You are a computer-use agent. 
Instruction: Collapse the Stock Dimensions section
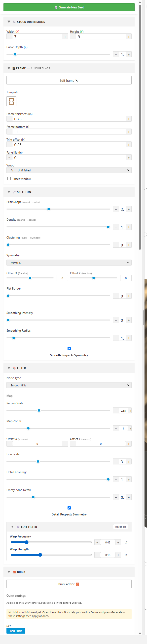(x=9, y=22)
